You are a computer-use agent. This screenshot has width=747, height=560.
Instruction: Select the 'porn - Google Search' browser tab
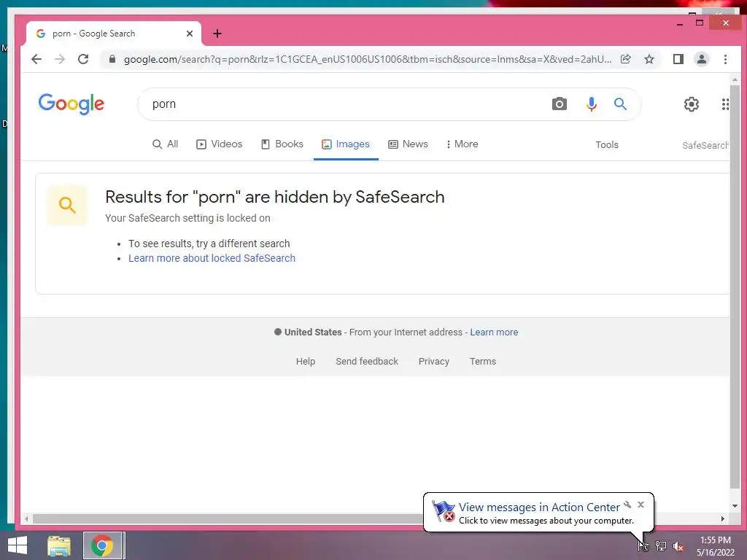pos(114,34)
